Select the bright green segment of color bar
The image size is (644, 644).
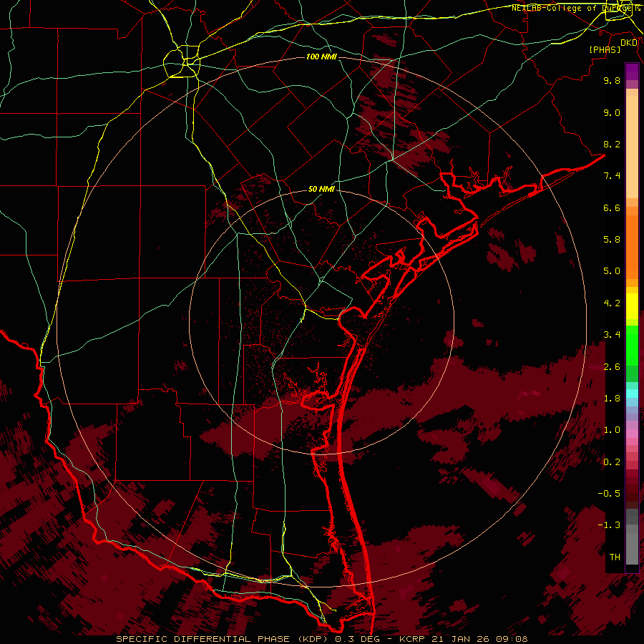[x=632, y=346]
